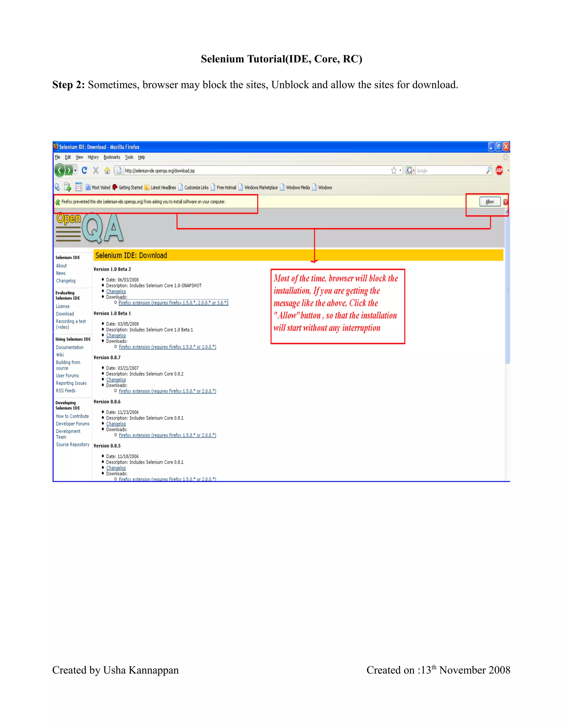
Task: Open the Recording a test video link
Action: coord(71,324)
